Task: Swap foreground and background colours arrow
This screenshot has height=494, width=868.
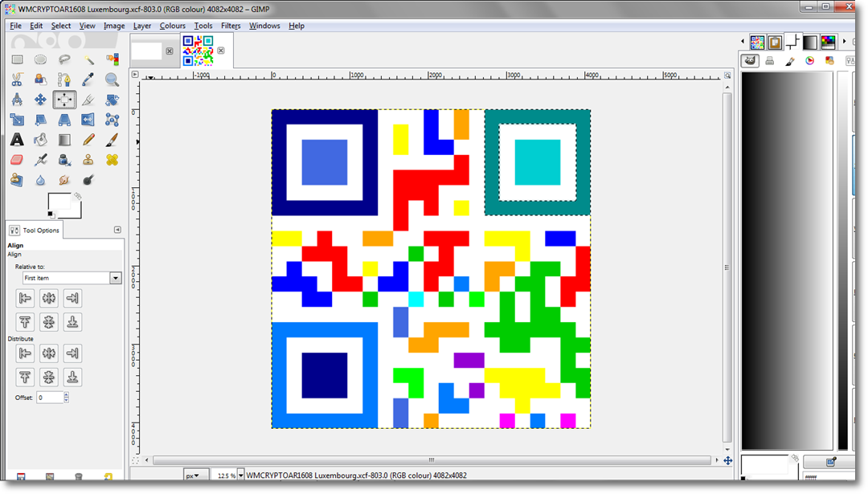Action: point(77,196)
